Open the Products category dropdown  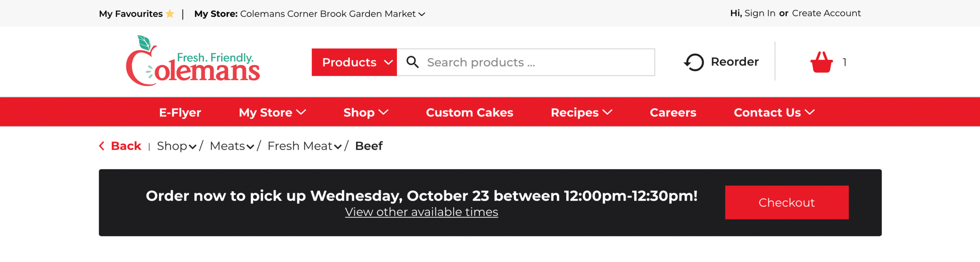[354, 62]
